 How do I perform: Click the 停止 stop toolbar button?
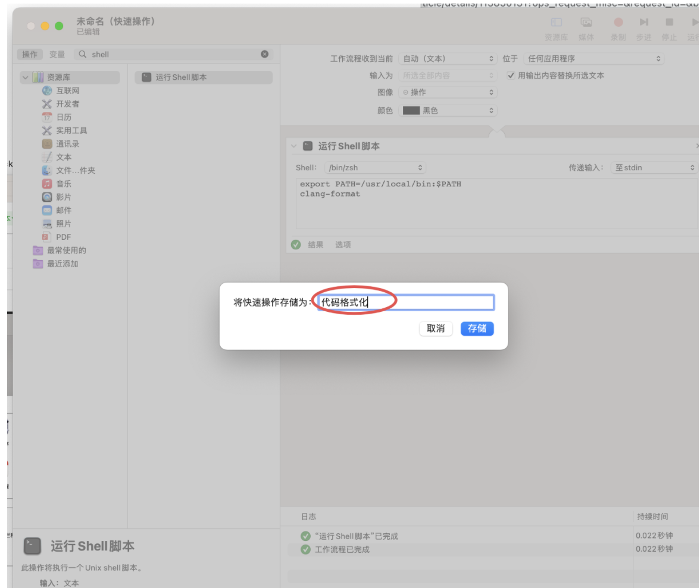coord(669,23)
